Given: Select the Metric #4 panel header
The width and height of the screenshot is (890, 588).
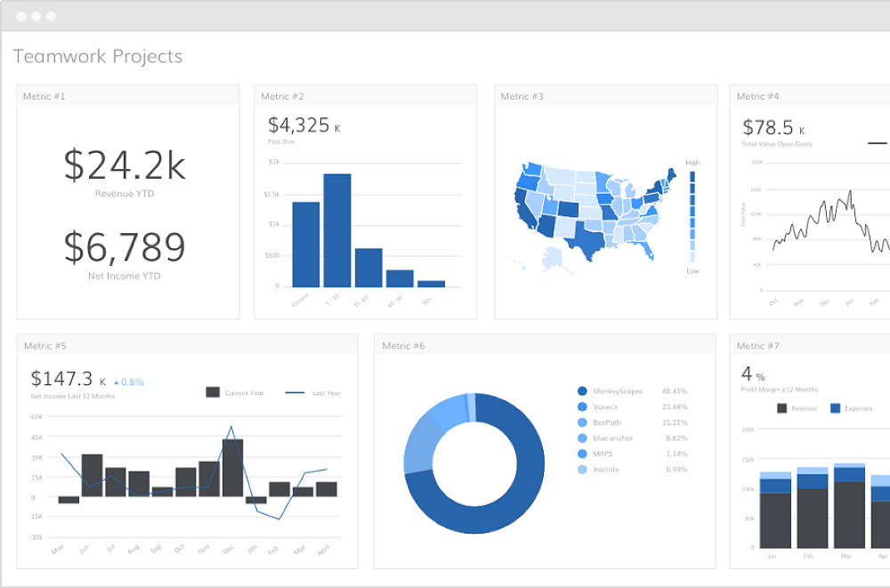Looking at the screenshot, I should [810, 96].
